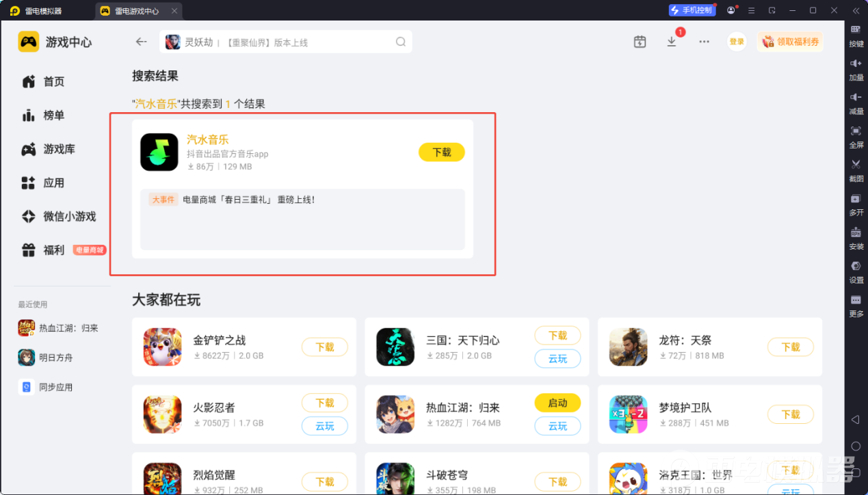Viewport: 868px width, 495px height.
Task: Open the three-dots more options menu
Action: tap(704, 42)
